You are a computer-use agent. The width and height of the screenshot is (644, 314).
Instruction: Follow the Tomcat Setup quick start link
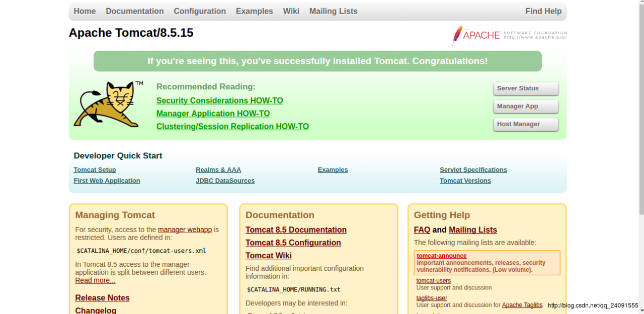click(95, 170)
